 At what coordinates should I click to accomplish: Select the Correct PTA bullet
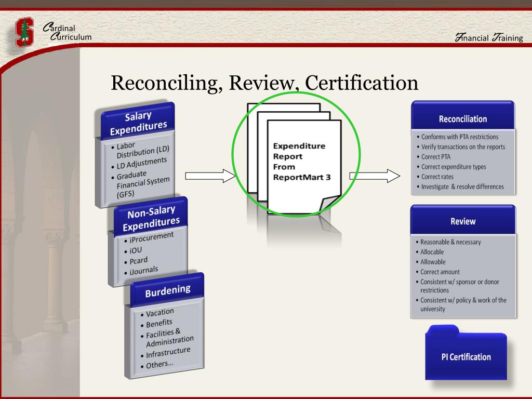point(434,157)
